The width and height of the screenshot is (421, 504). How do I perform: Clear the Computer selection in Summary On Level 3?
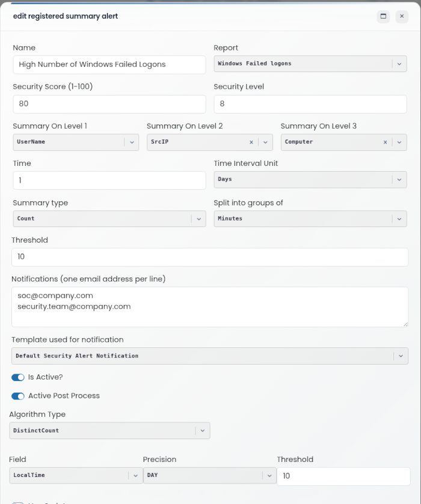[386, 142]
